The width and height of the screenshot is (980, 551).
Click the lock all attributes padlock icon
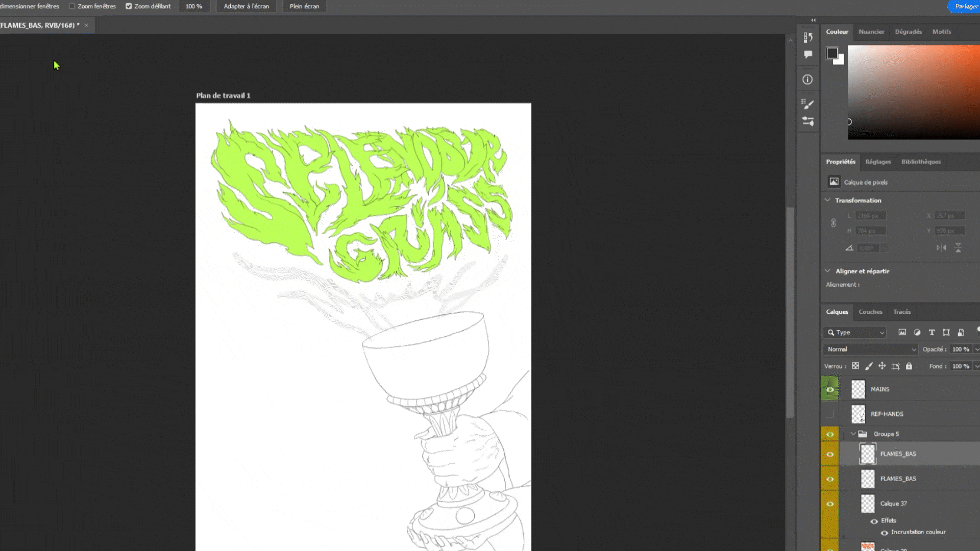(909, 366)
